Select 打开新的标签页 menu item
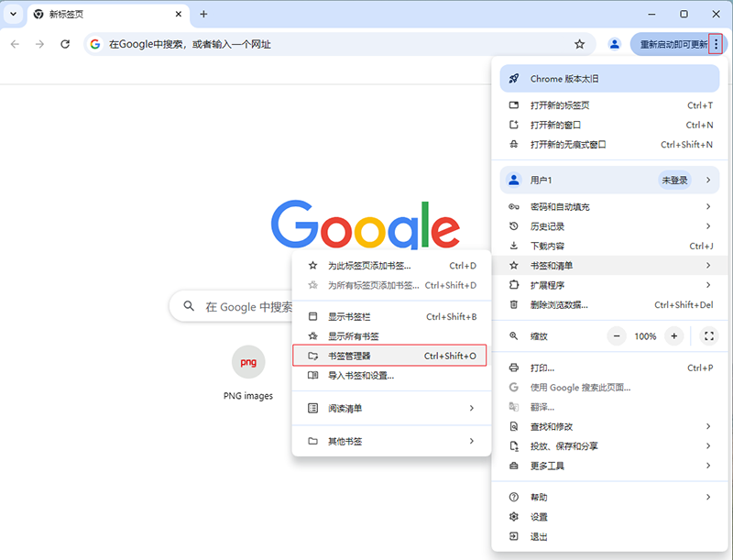This screenshot has height=560, width=733. coord(609,105)
